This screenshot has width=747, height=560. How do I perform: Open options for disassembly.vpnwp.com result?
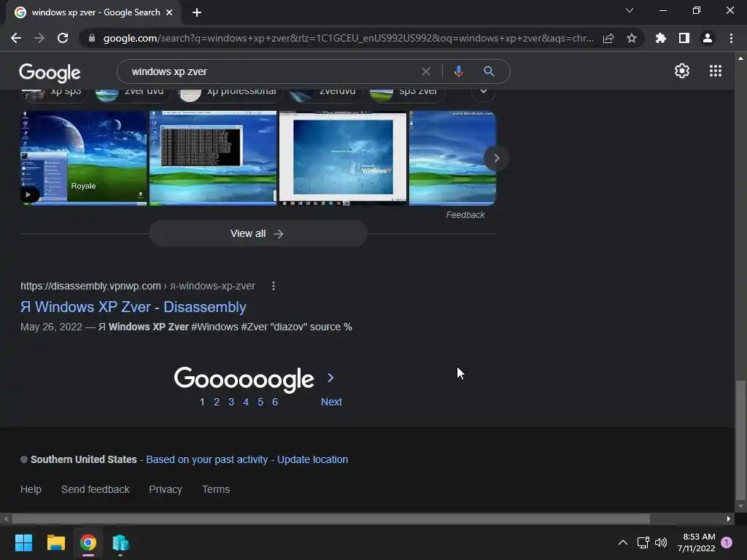[273, 286]
